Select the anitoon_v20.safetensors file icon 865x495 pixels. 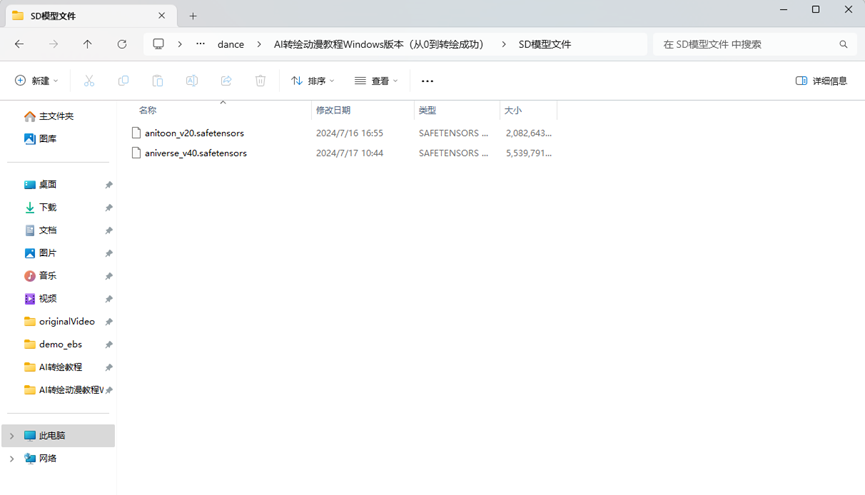[x=136, y=132]
